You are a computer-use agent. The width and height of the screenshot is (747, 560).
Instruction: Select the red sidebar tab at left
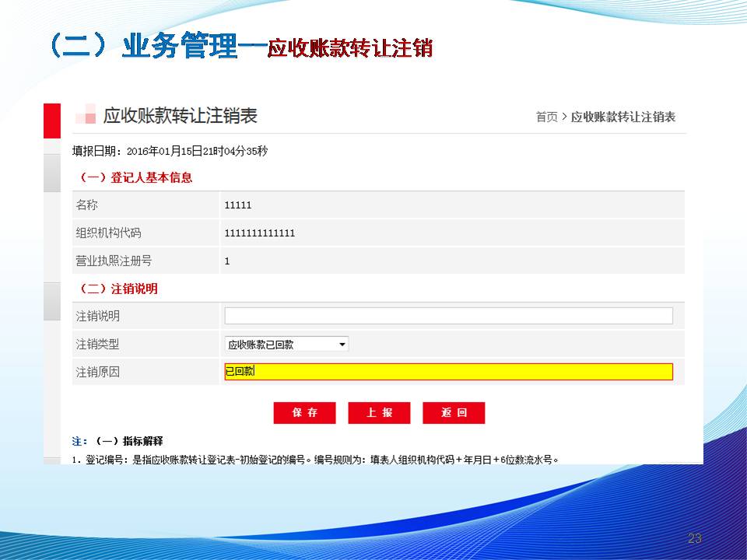pyautogui.click(x=51, y=121)
